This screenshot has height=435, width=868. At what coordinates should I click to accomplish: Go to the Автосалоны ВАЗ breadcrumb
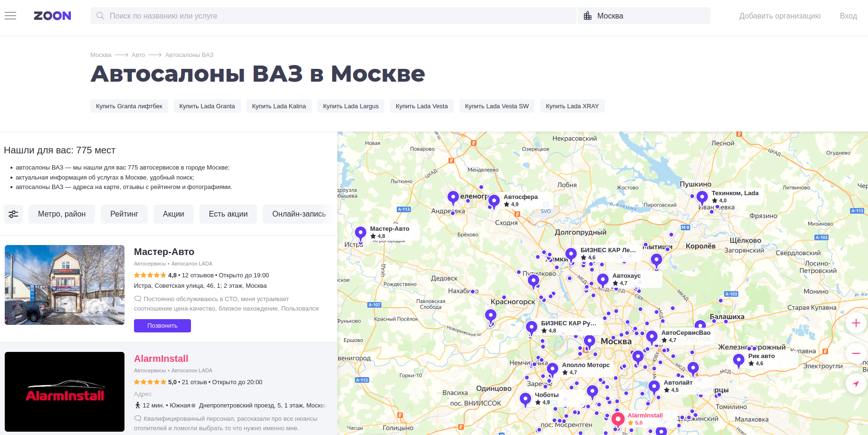click(x=189, y=55)
